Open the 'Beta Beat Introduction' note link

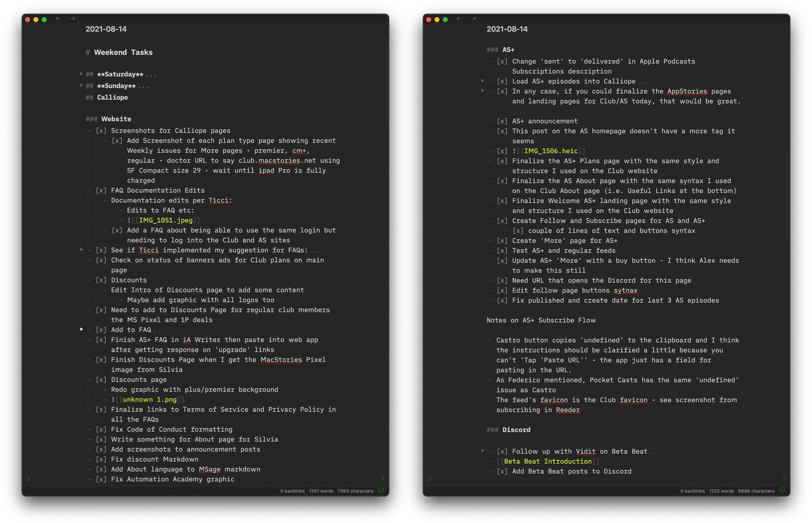click(548, 461)
